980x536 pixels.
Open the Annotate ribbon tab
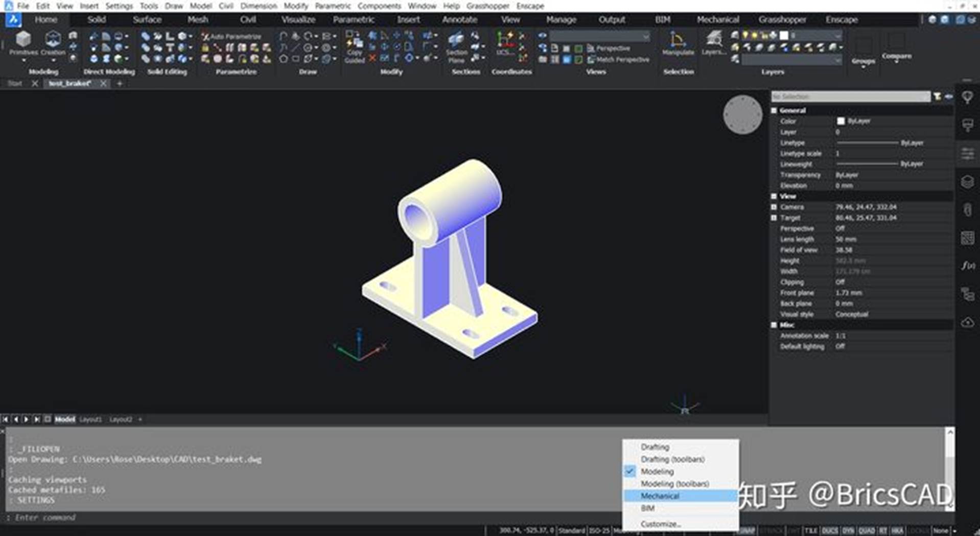coord(459,19)
